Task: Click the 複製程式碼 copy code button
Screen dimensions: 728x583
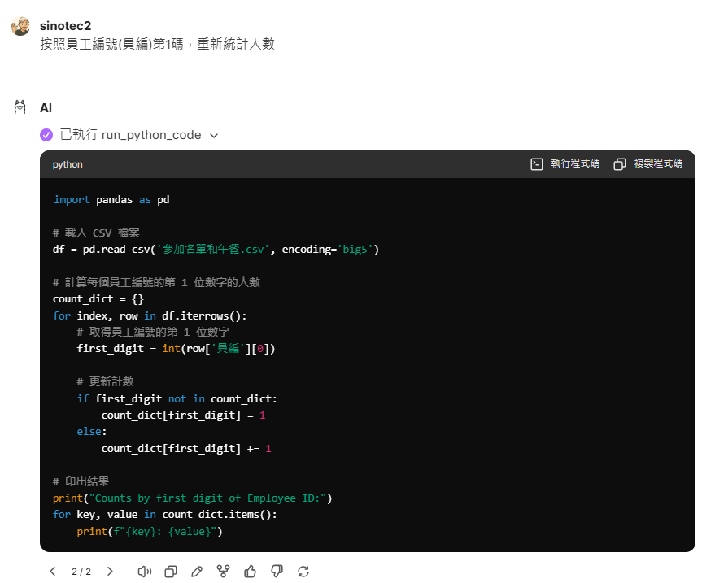Action: point(648,163)
